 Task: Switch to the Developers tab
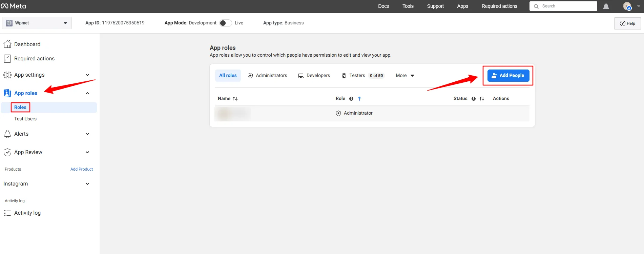(x=314, y=76)
